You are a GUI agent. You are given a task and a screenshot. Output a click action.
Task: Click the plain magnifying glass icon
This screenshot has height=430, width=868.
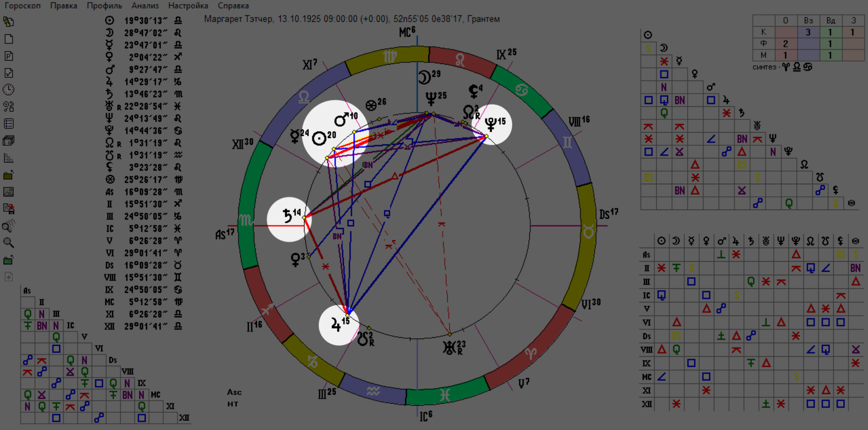[x=9, y=243]
